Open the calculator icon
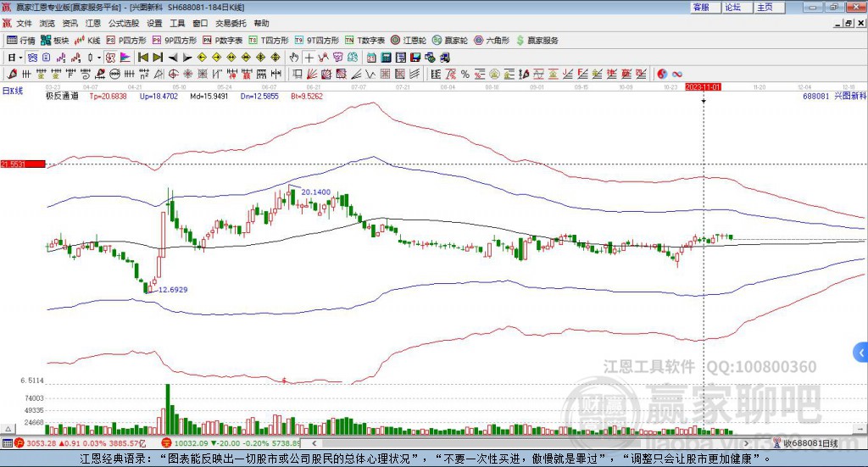This screenshot has height=467, width=868. click(386, 58)
